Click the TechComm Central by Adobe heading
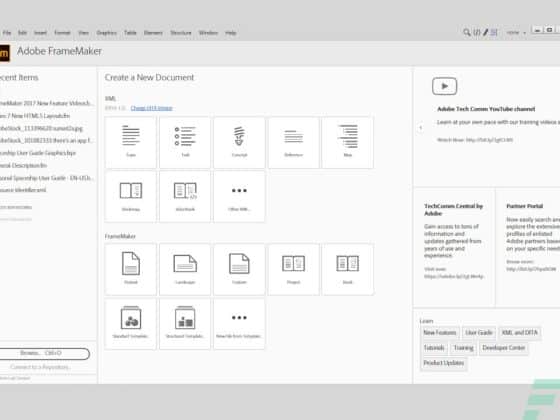560x420 pixels. coord(453,210)
